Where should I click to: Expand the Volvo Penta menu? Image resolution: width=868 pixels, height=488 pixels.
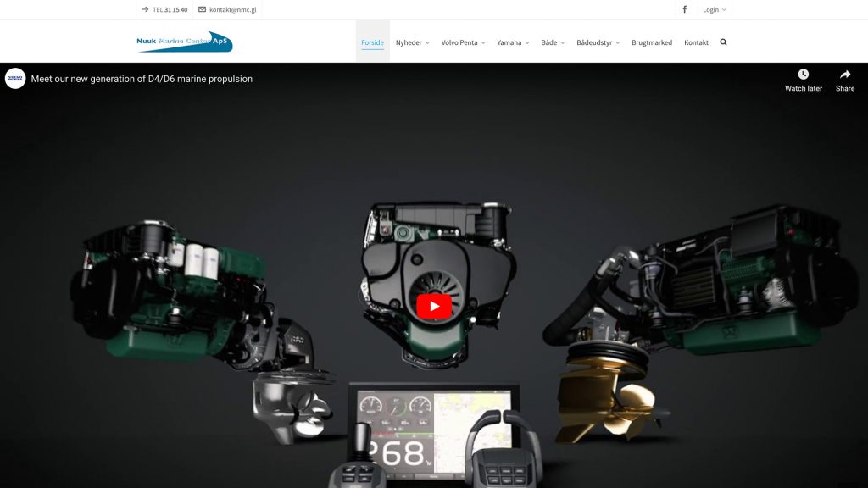pyautogui.click(x=461, y=41)
